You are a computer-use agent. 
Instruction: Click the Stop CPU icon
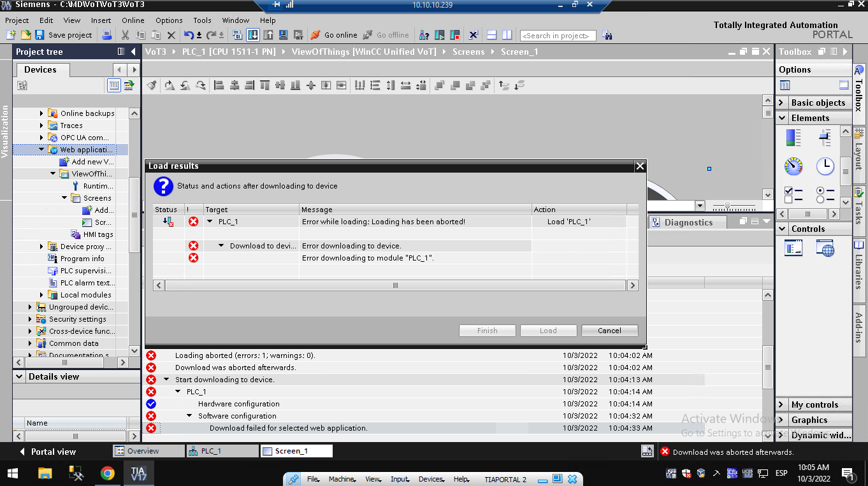455,35
